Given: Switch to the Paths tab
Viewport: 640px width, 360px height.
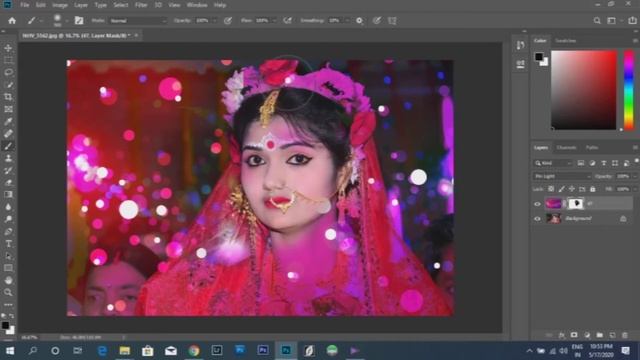Looking at the screenshot, I should click(x=592, y=148).
